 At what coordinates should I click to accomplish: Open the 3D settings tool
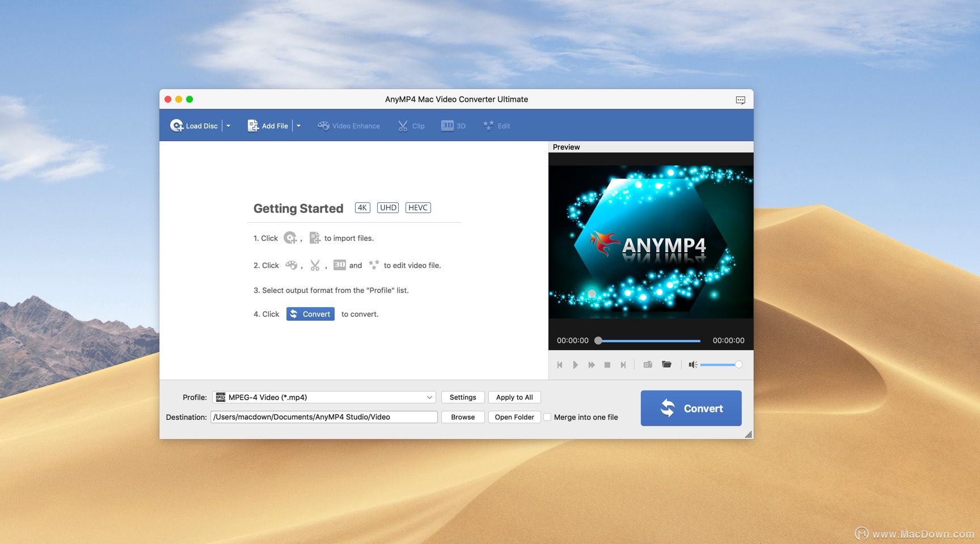(x=453, y=126)
